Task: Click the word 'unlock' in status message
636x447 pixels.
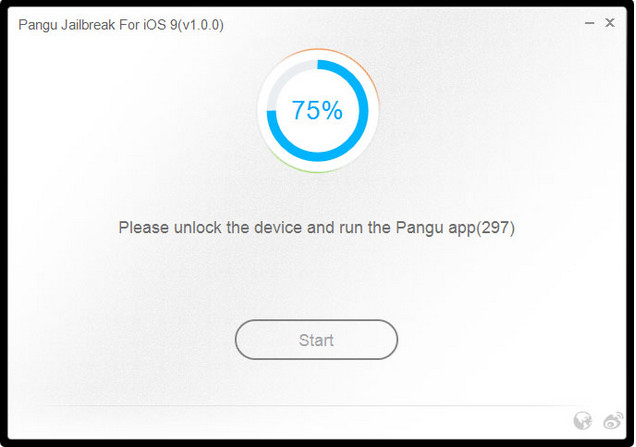Action: (198, 228)
